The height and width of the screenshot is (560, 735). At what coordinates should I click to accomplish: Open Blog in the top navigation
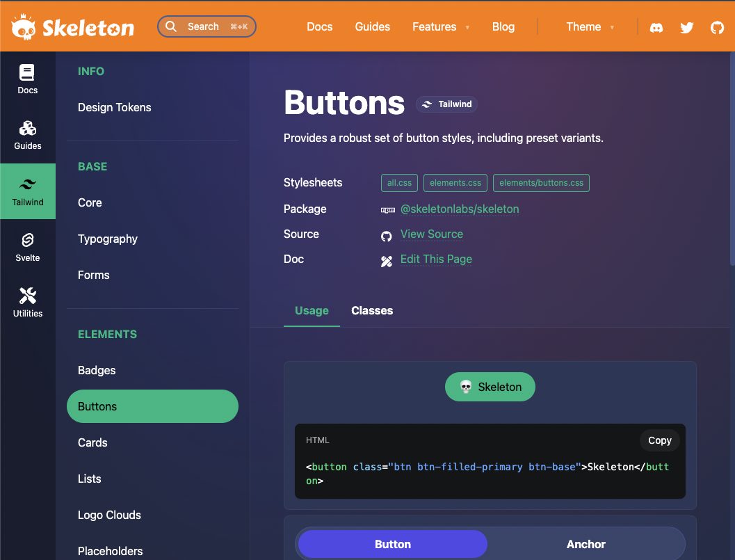(x=503, y=26)
